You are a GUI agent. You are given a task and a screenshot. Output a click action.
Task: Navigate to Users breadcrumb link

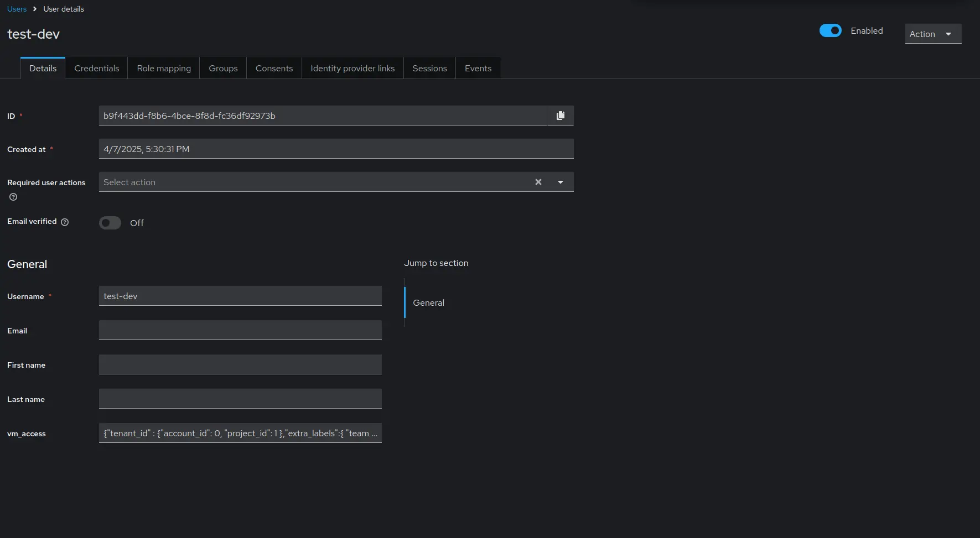click(x=17, y=9)
